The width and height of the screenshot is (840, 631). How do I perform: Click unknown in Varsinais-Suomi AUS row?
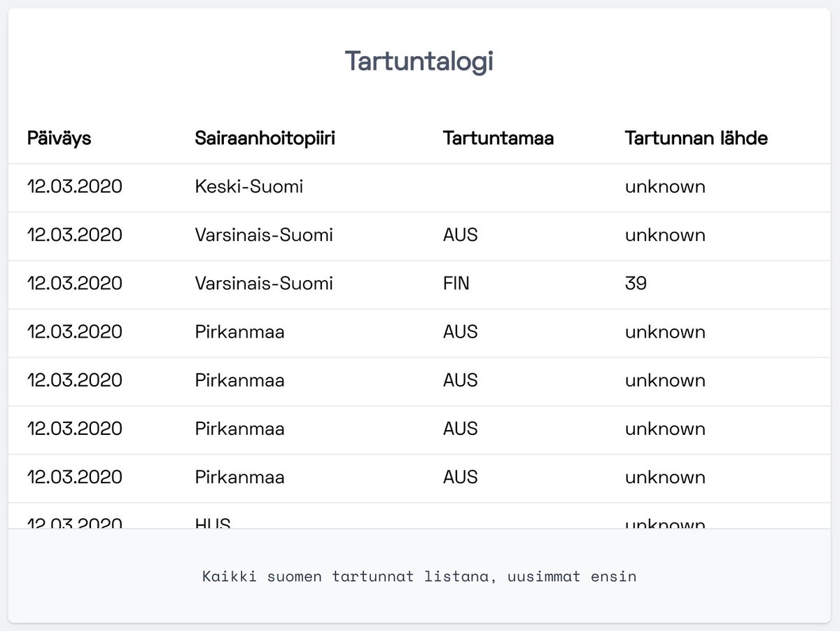coord(665,235)
